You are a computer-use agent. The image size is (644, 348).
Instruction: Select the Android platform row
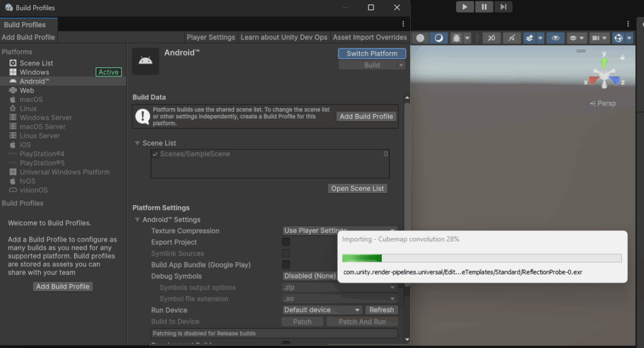[64, 81]
